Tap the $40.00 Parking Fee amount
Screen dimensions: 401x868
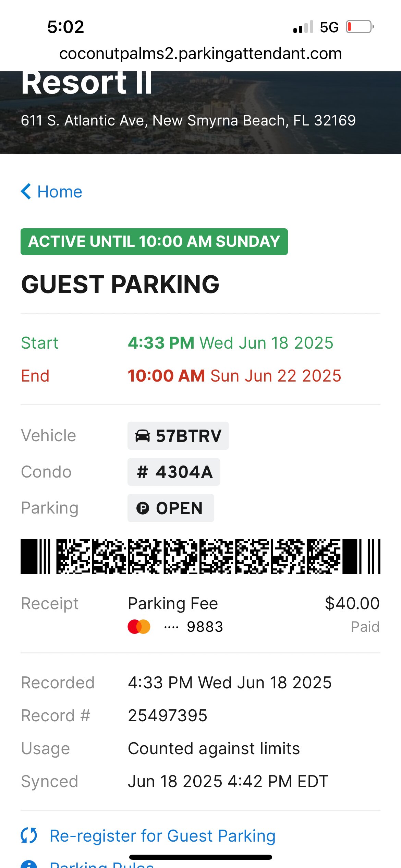pos(352,603)
